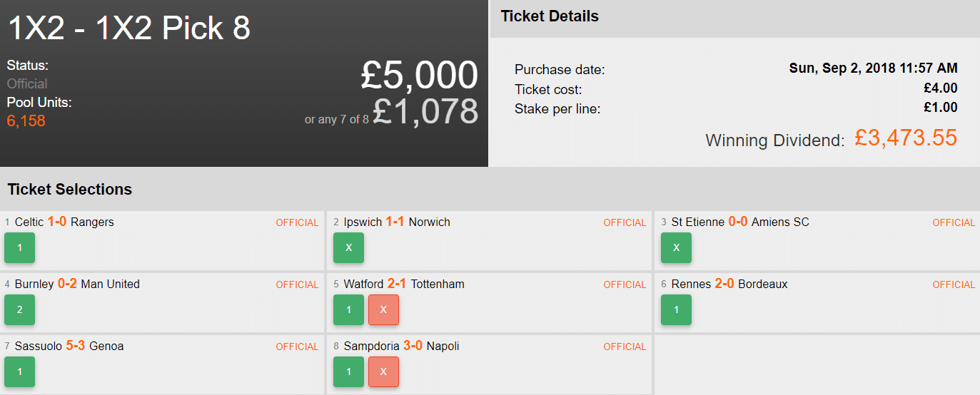Select the green X pick for Ipswich-Norwich
Screen dimensions: 980x395
click(348, 247)
